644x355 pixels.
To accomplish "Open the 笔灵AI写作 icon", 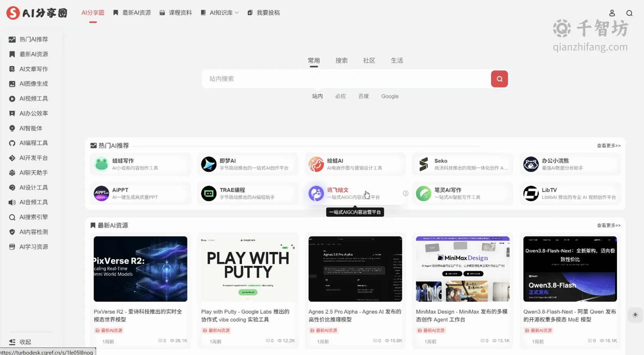I will pos(423,193).
